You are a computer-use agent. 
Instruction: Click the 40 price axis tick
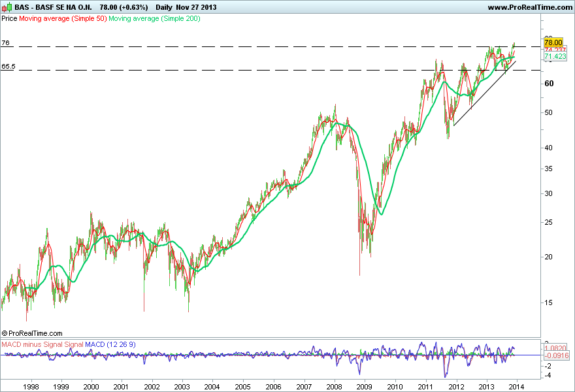[x=548, y=148]
